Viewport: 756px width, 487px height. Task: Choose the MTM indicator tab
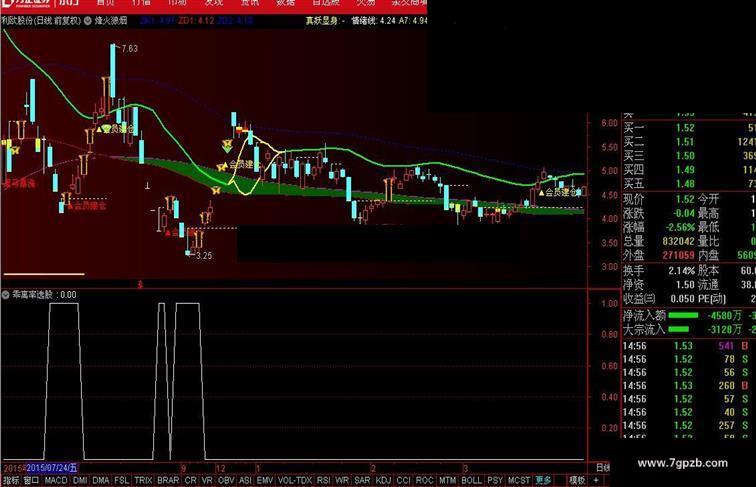[x=447, y=480]
